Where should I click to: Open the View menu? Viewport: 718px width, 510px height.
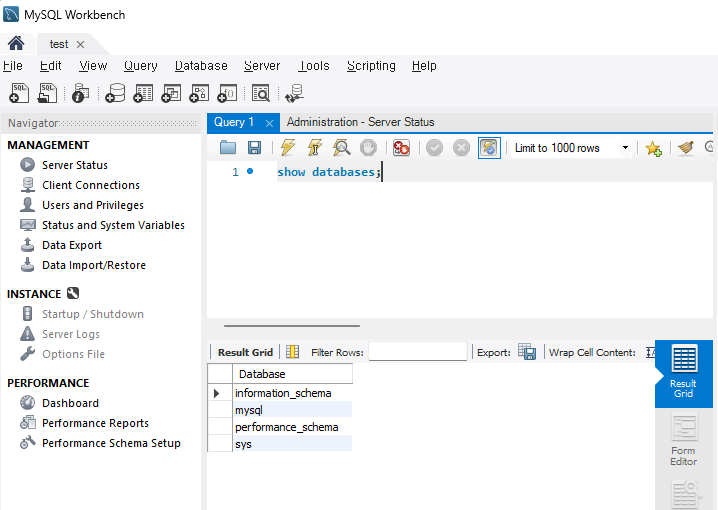93,66
